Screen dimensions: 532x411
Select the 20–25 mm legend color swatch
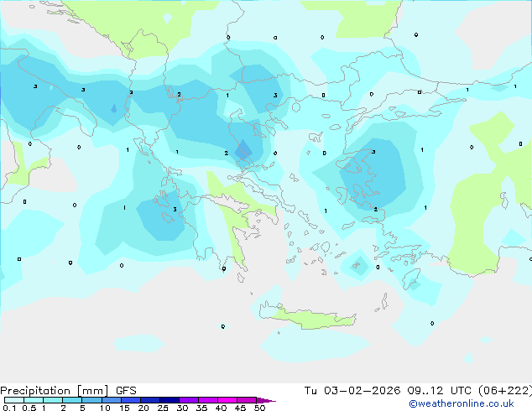click(149, 400)
